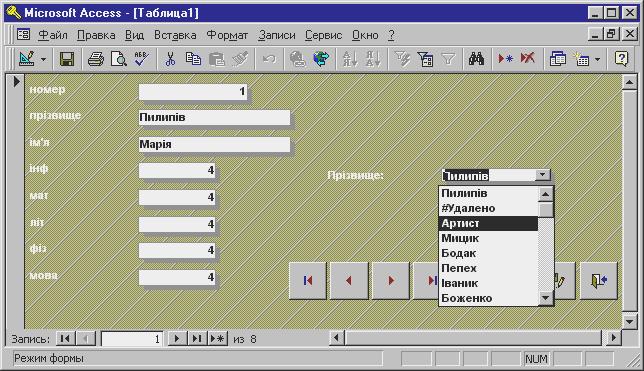Click the інф grade field
The image size is (644, 371).
coord(177,171)
